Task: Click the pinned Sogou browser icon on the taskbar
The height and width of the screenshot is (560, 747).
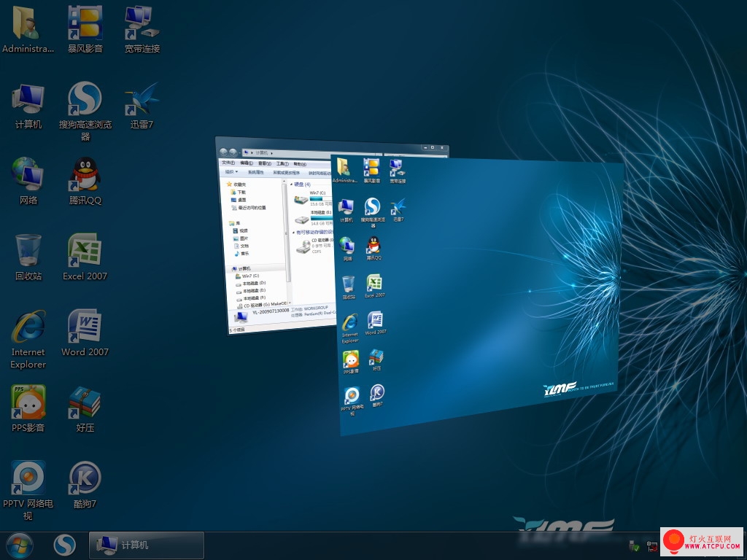Action: [64, 545]
